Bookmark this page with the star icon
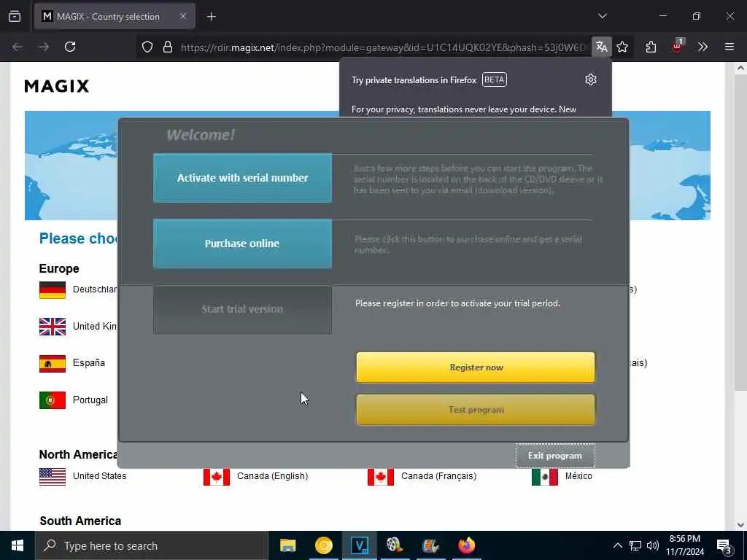 622,47
